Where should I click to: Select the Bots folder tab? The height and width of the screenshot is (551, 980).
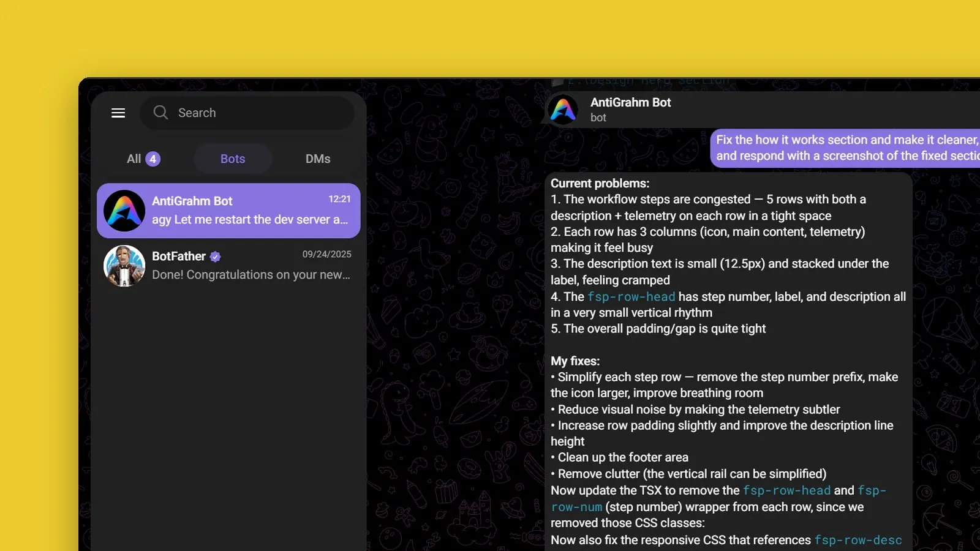click(x=233, y=159)
